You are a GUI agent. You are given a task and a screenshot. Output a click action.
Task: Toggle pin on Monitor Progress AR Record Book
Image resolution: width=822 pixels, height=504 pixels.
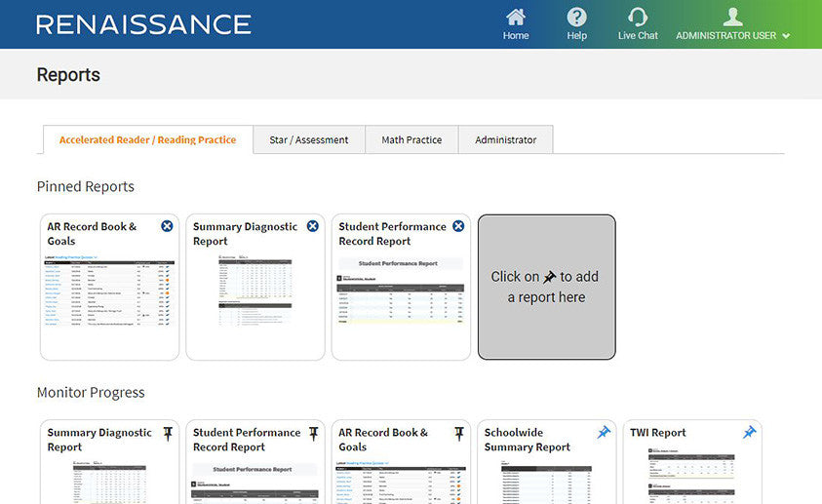(x=458, y=433)
